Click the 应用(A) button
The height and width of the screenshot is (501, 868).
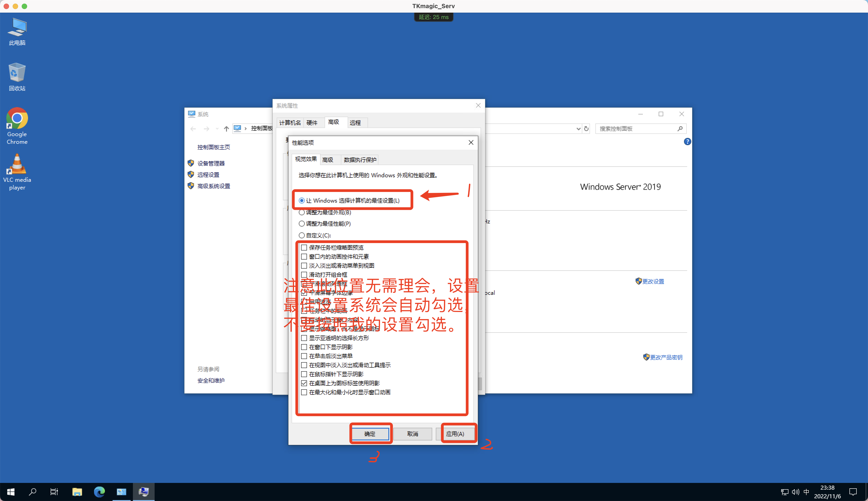[x=458, y=434]
